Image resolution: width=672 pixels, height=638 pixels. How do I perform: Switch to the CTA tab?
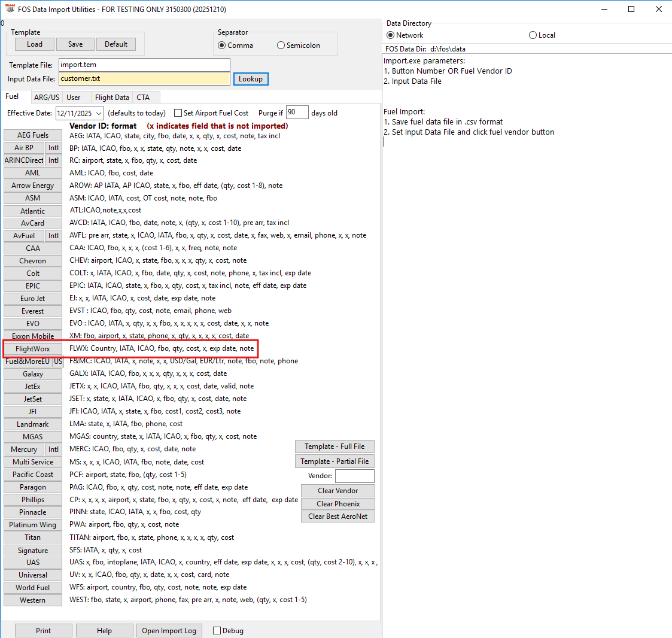[x=143, y=98]
